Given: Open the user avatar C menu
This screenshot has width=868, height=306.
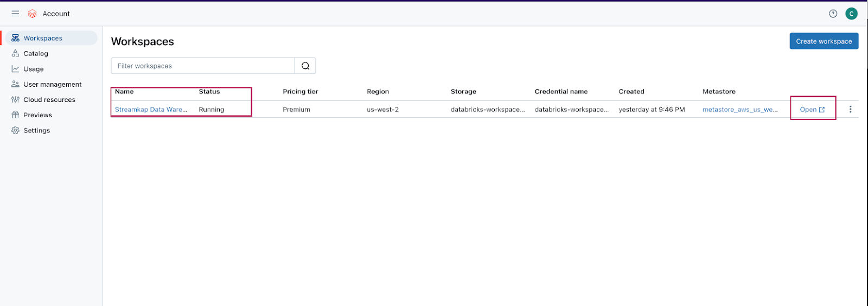Looking at the screenshot, I should click(852, 14).
